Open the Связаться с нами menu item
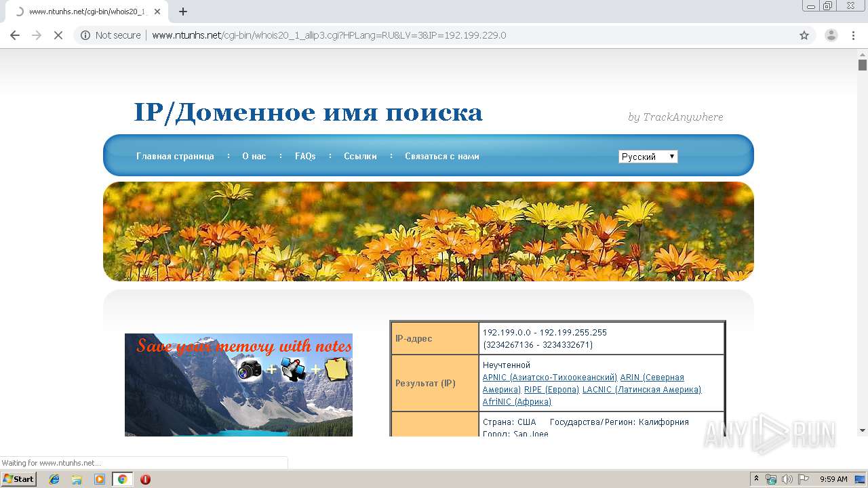This screenshot has width=868, height=488. point(442,156)
